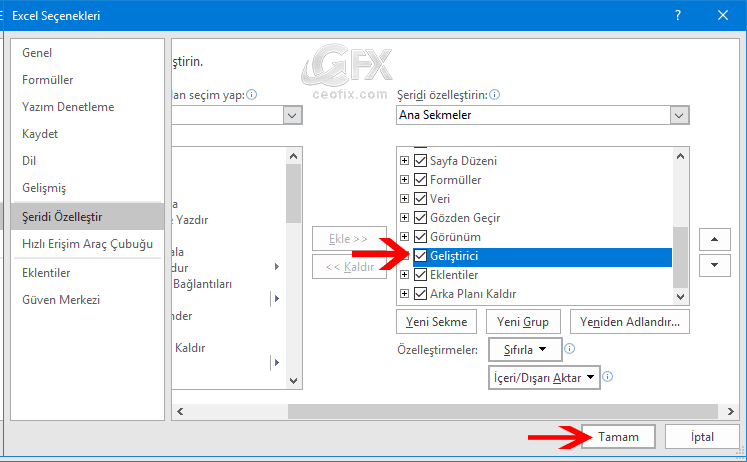The image size is (747, 462).
Task: Expand the Arka Planı Kaldır node
Action: [404, 294]
